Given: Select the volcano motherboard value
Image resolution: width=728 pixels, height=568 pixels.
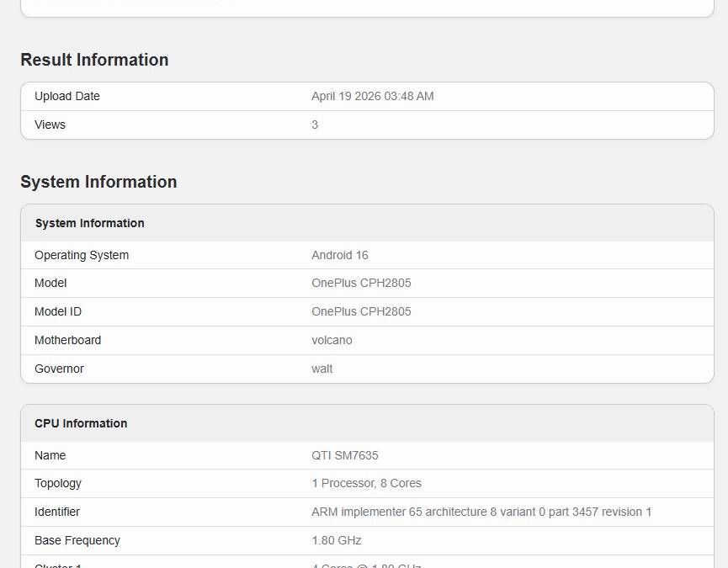Looking at the screenshot, I should pyautogui.click(x=332, y=340).
